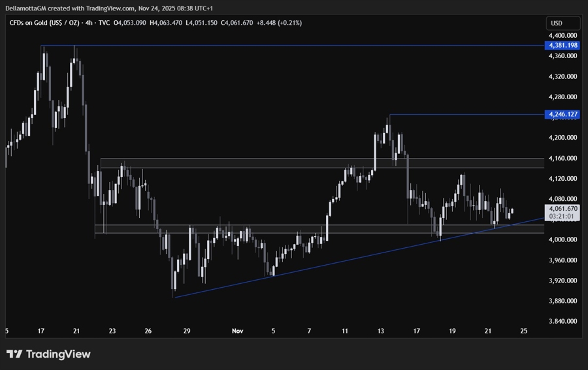The image size is (588, 370).
Task: Open the USD currency selector
Action: click(557, 23)
